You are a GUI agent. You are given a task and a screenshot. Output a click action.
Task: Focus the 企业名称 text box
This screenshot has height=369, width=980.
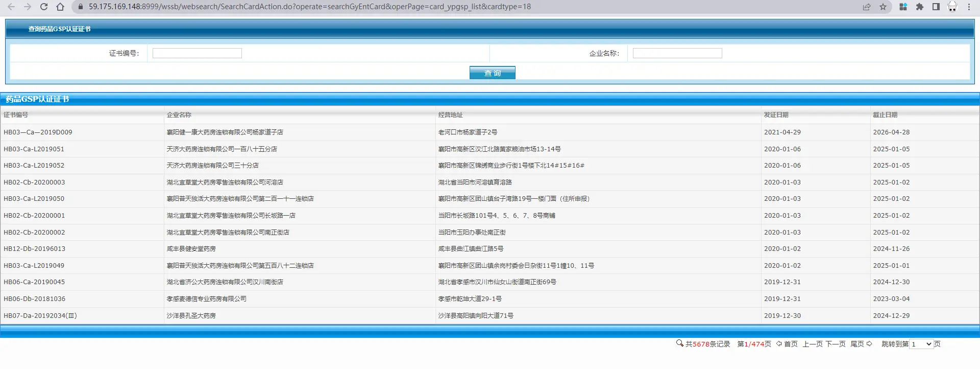point(677,53)
